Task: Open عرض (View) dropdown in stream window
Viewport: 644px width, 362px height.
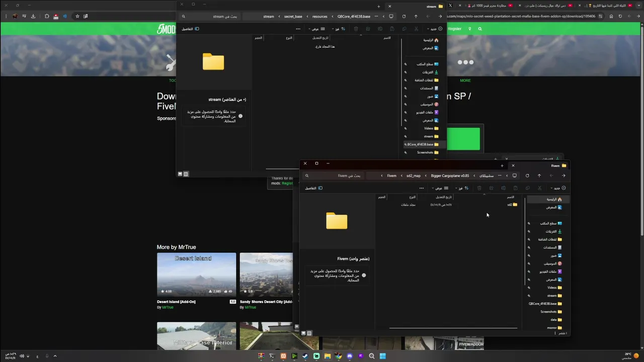Action: click(x=316, y=29)
